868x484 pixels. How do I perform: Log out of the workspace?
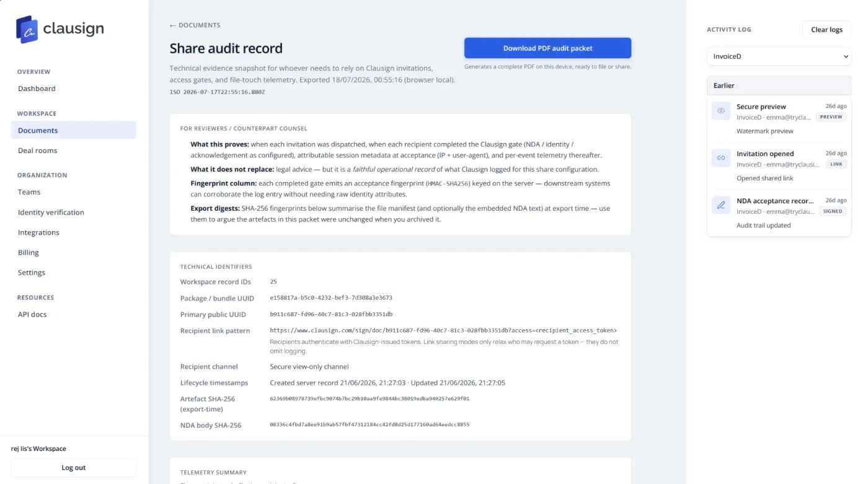[x=73, y=468]
